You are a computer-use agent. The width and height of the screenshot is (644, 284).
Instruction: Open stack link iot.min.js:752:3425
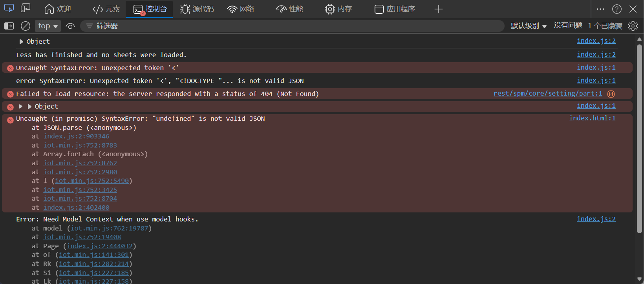coord(80,190)
